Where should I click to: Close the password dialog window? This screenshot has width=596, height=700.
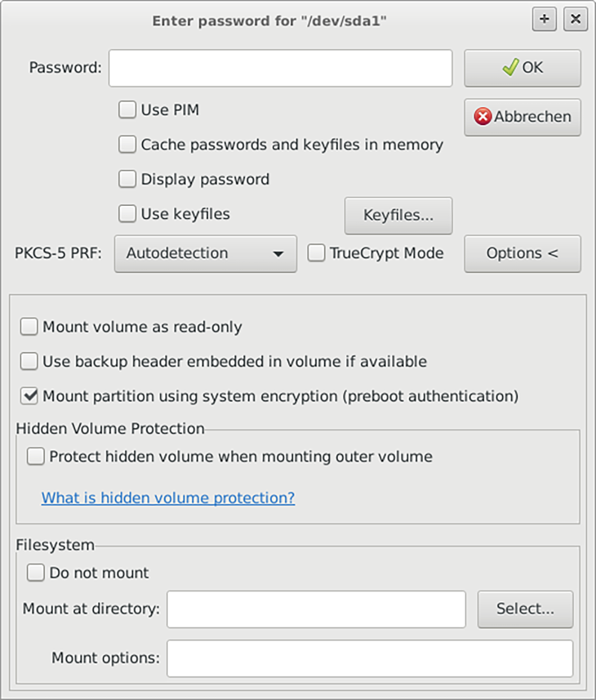click(x=575, y=20)
